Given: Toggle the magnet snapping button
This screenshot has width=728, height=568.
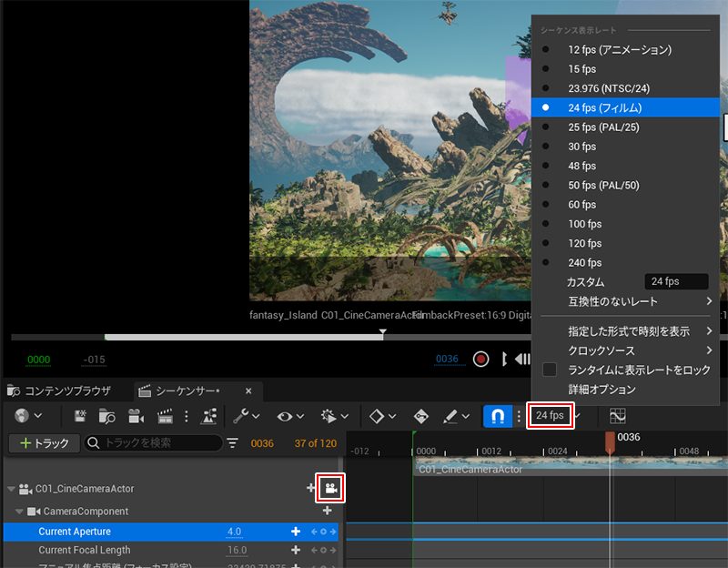Looking at the screenshot, I should [x=498, y=416].
